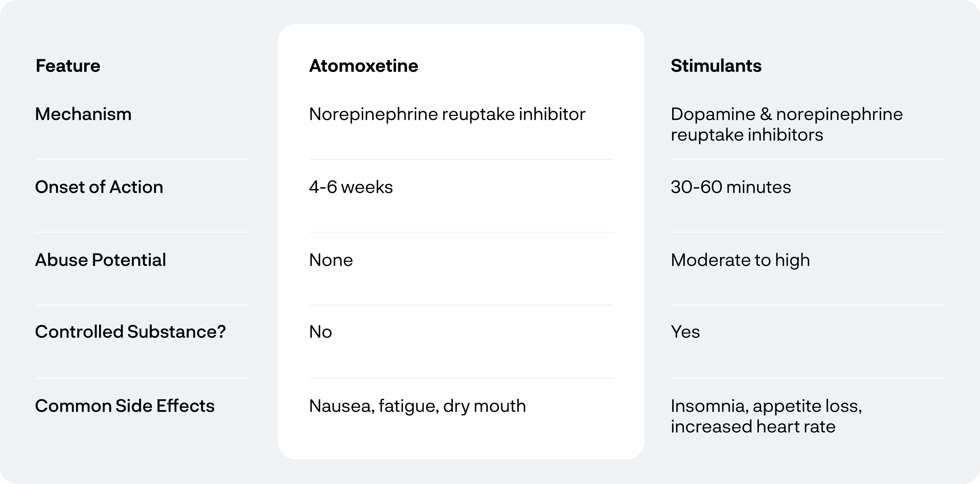This screenshot has width=980, height=484.
Task: Click the Norepinephrine reuptake inhibitor cell
Action: coord(447,114)
